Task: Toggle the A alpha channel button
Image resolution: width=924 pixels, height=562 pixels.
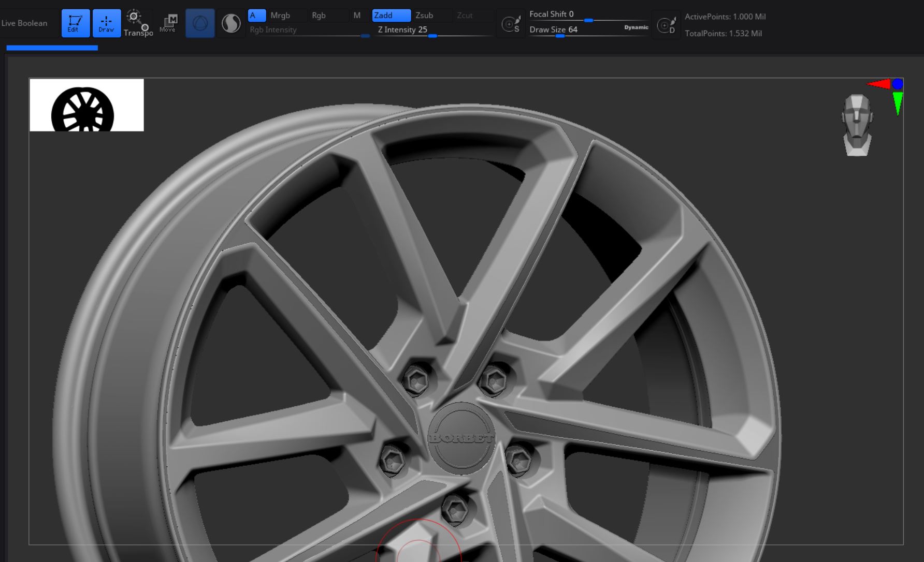Action: pyautogui.click(x=257, y=16)
